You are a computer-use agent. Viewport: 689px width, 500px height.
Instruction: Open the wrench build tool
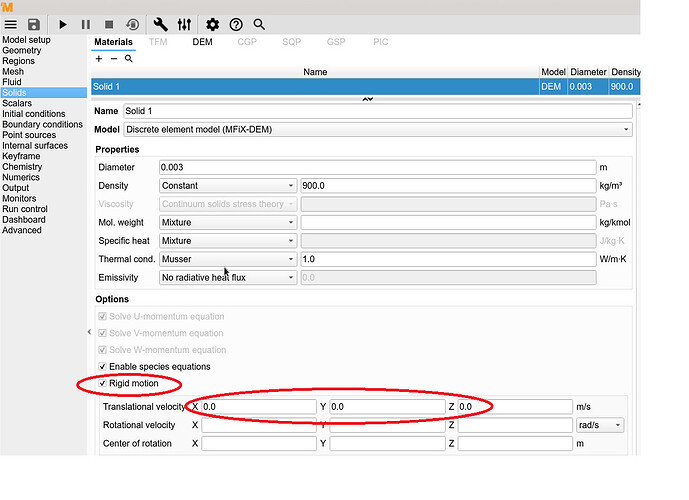(x=161, y=23)
